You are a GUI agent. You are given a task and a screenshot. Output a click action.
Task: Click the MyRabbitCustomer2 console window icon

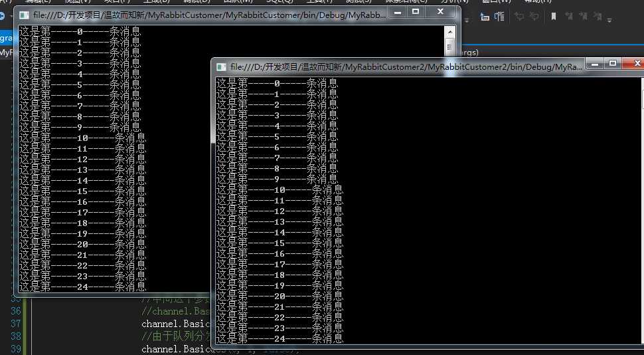(x=221, y=66)
